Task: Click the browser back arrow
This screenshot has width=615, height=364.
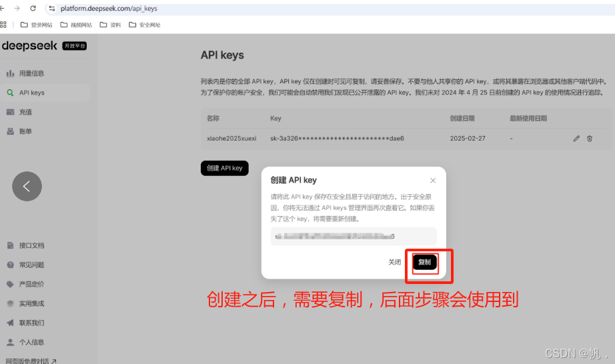Action: tap(1, 8)
